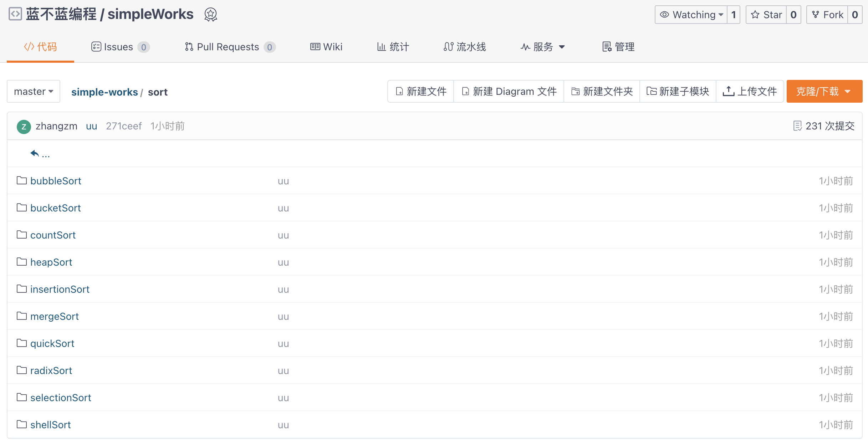This screenshot has height=445, width=868.
Task: Open the bubbleSort folder icon
Action: point(22,180)
